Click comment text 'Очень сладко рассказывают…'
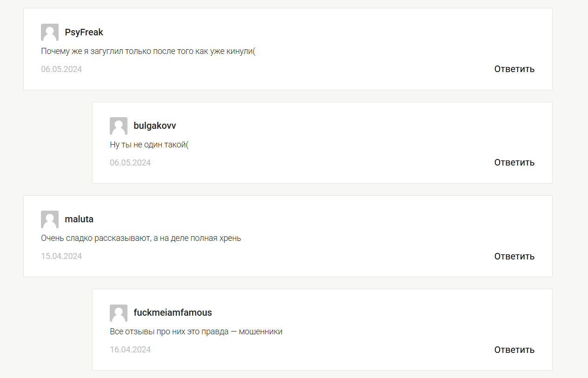 click(141, 238)
